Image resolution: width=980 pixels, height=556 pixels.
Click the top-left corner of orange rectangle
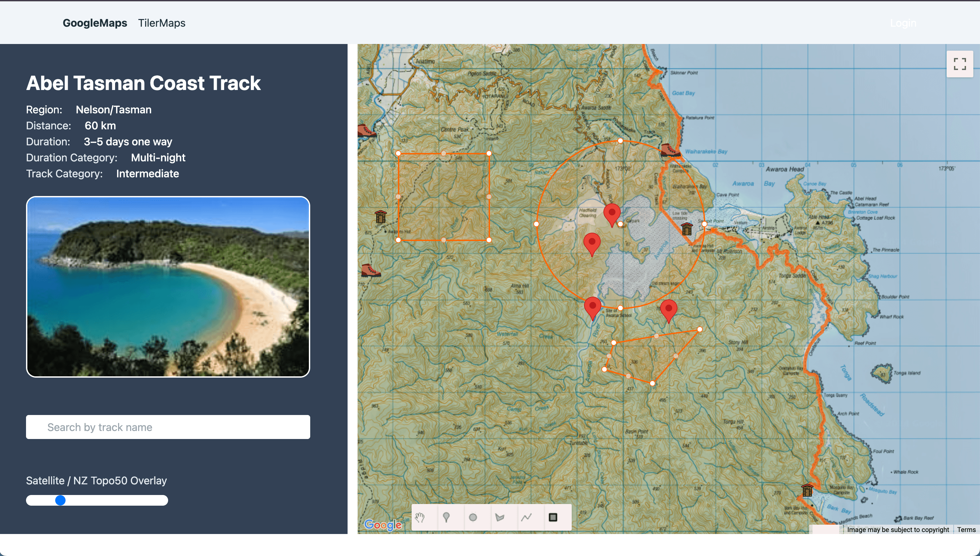pyautogui.click(x=398, y=154)
